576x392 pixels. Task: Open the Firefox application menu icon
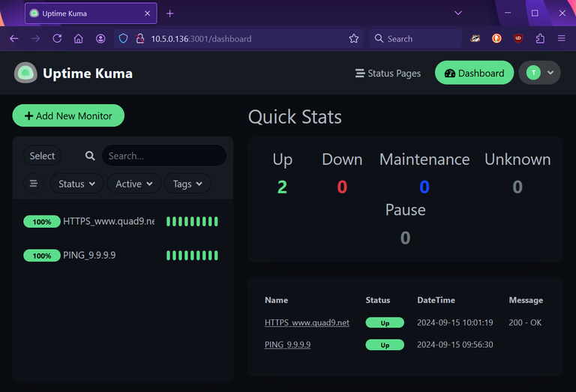561,38
